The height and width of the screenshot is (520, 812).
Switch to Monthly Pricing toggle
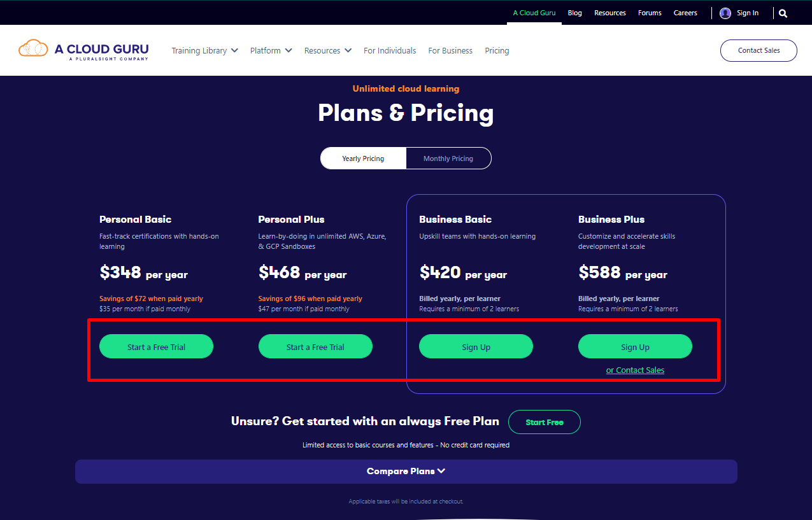point(448,158)
